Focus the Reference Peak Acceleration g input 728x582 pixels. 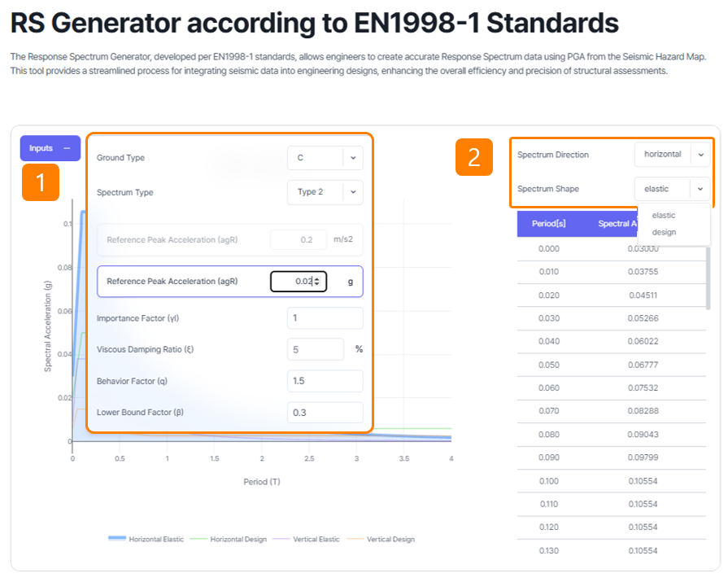[x=291, y=282]
